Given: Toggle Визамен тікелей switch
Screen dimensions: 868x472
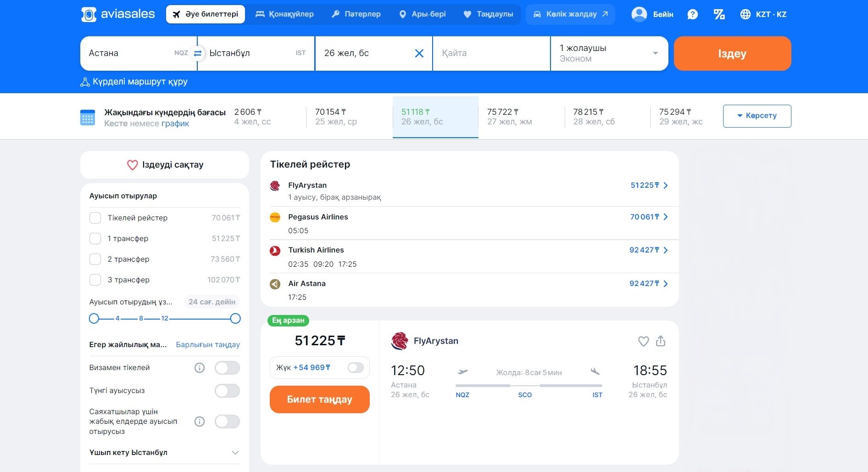Looking at the screenshot, I should 227,368.
